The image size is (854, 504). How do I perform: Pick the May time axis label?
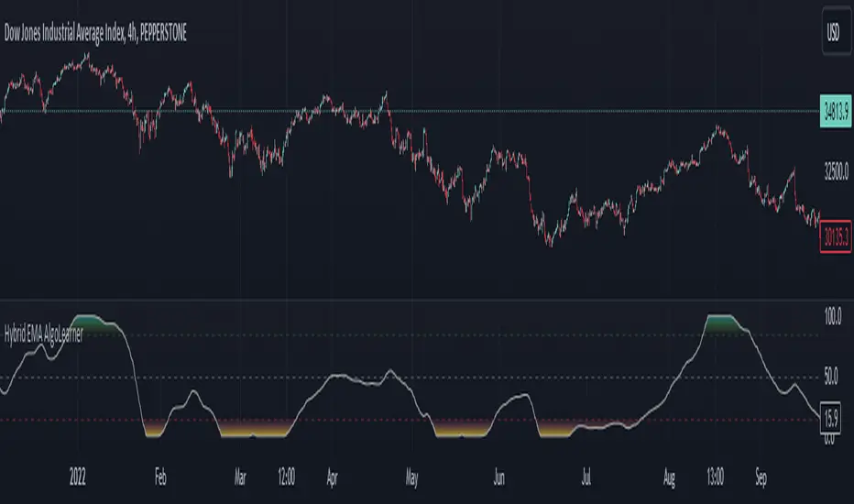coord(411,477)
